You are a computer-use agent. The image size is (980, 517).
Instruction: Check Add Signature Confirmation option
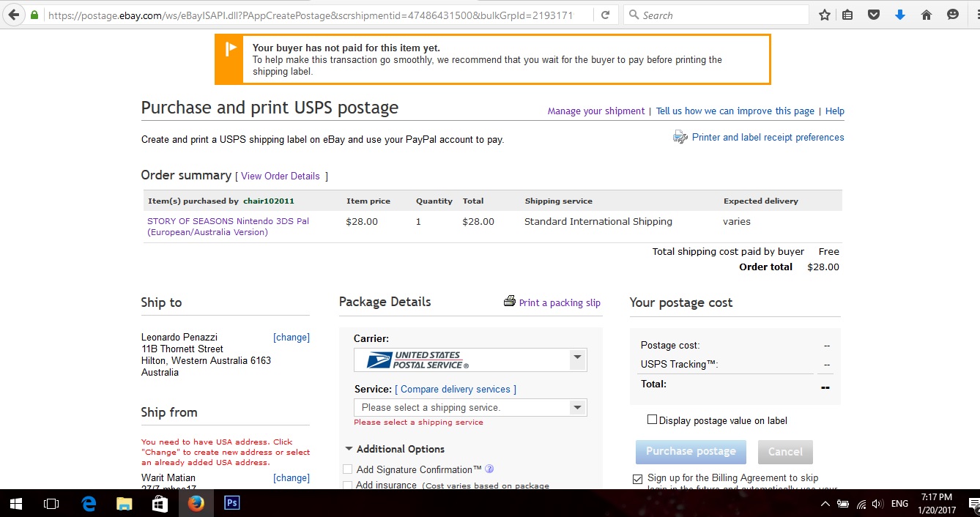click(x=348, y=469)
